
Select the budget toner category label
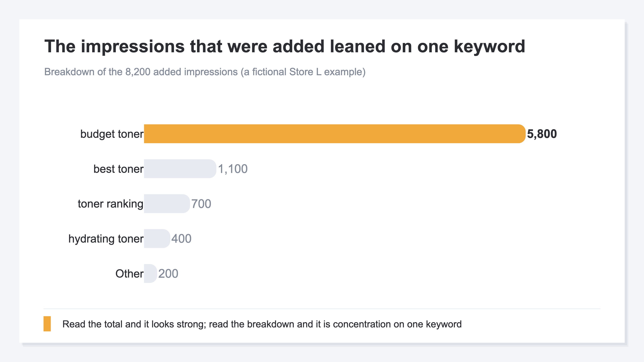click(112, 134)
